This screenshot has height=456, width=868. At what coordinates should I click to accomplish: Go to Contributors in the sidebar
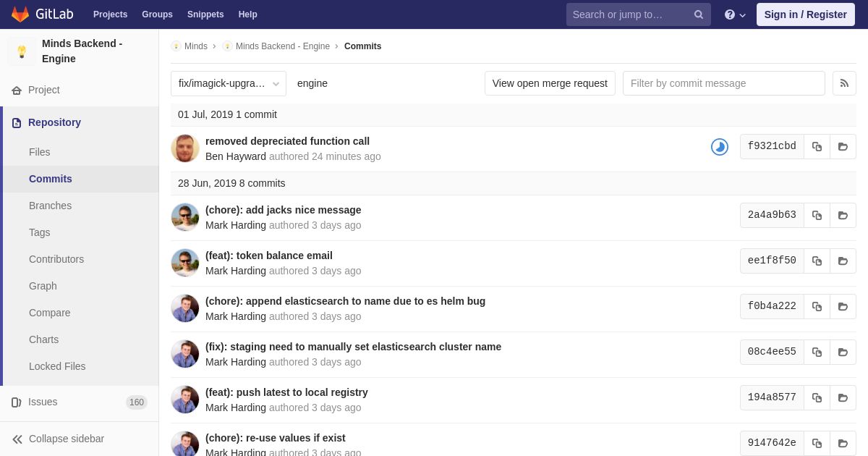(x=56, y=259)
